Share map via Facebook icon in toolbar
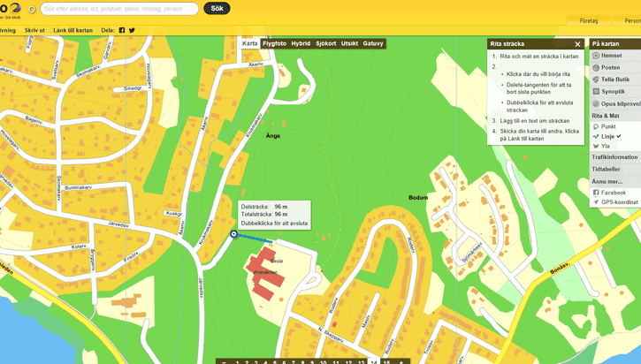This screenshot has width=641, height=364. (x=122, y=30)
